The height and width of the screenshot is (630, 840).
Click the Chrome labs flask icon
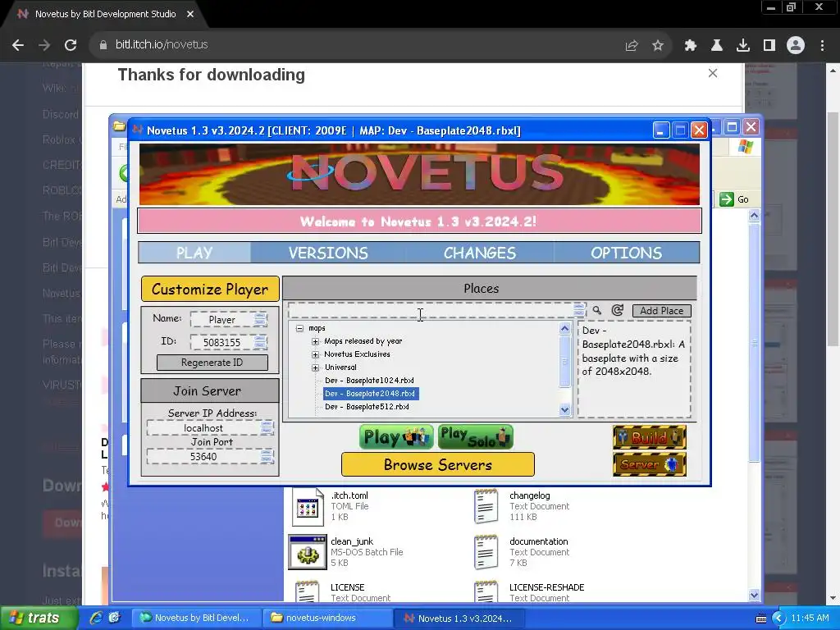pos(717,46)
